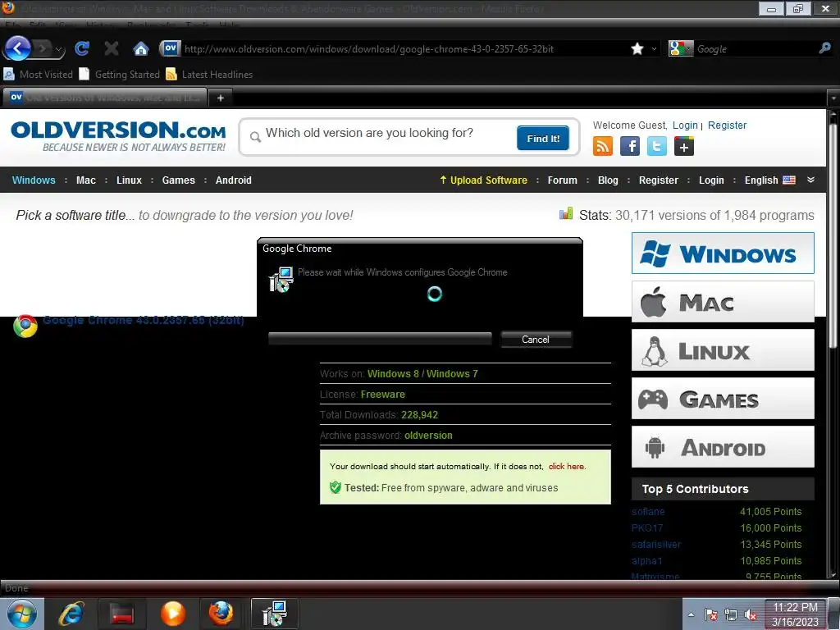Open the Getting Started bookmark

pyautogui.click(x=120, y=74)
